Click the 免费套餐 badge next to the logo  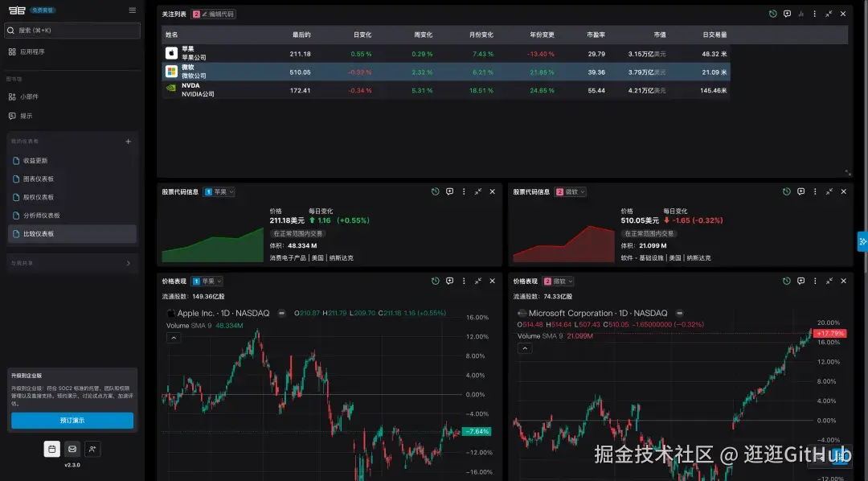[x=43, y=10]
